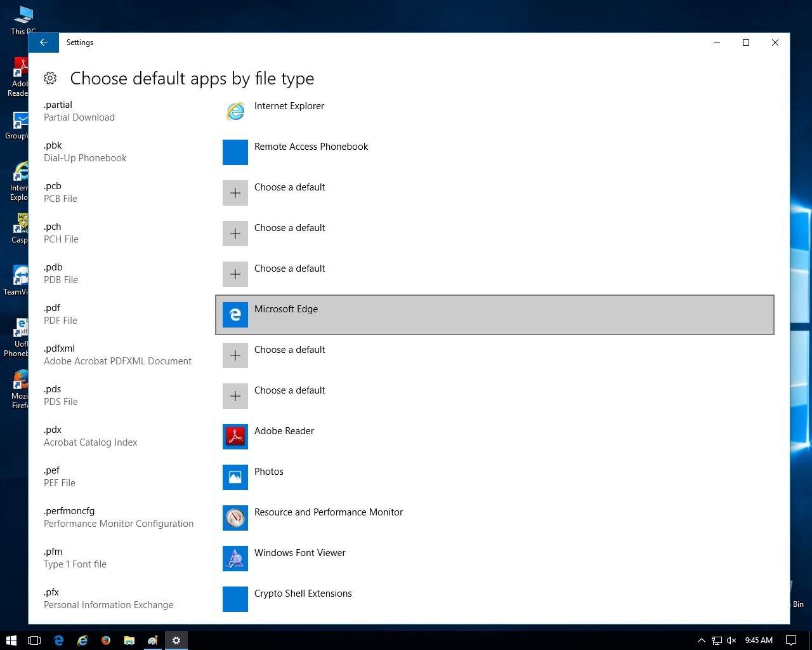This screenshot has width=812, height=650.
Task: Click the Adobe Reader icon for .pdx
Action: click(x=235, y=437)
